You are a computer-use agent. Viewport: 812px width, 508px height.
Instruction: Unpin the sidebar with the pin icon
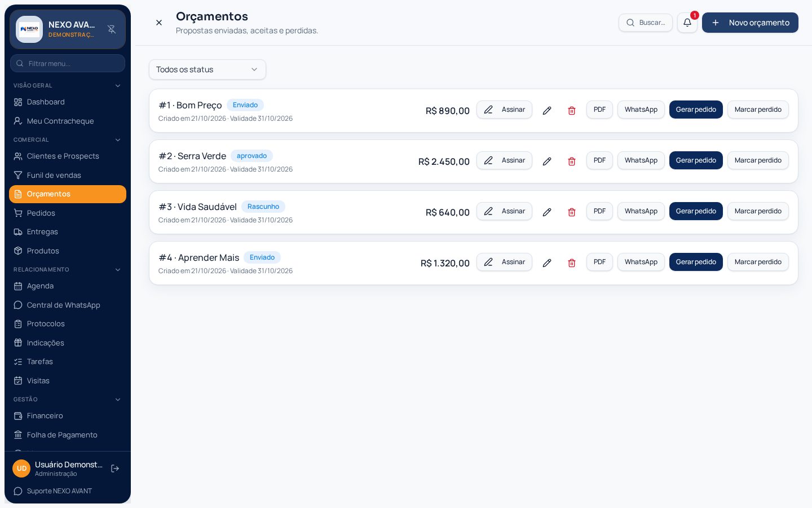(112, 29)
